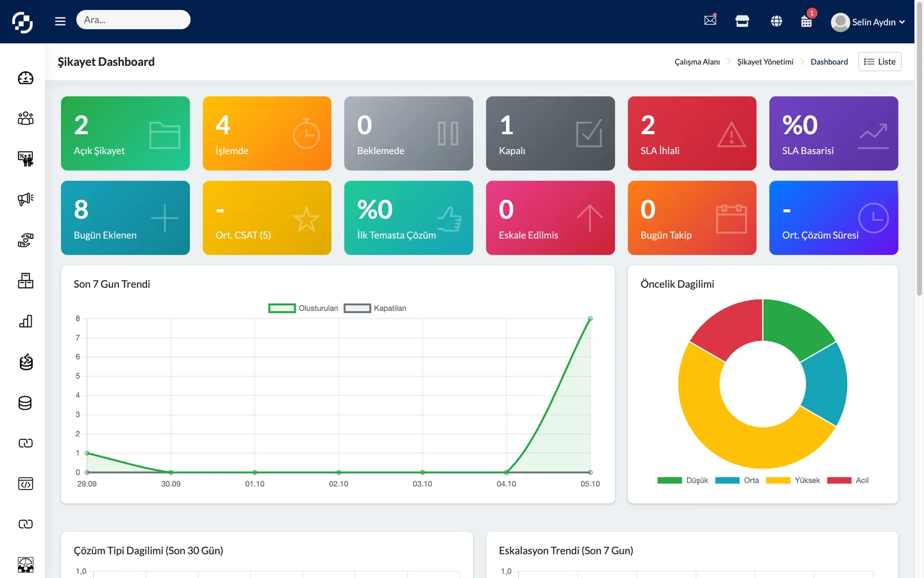The image size is (924, 578).
Task: Toggle the hamburger sidebar menu
Action: click(60, 21)
